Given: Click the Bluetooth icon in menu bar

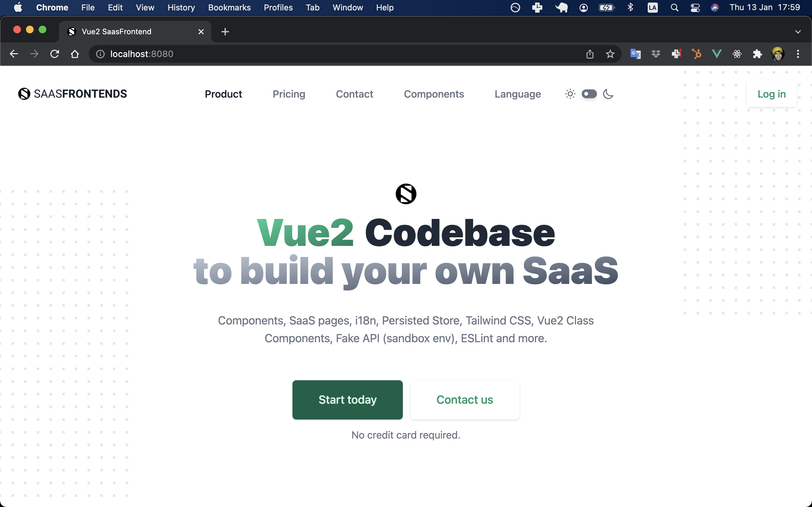Looking at the screenshot, I should coord(630,8).
